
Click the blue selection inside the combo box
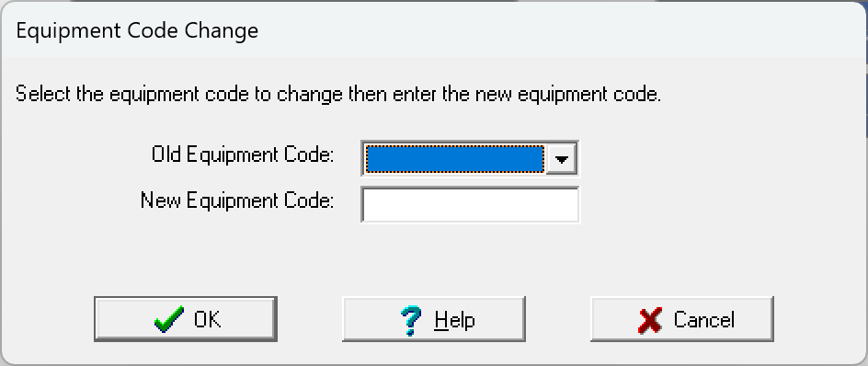coord(455,159)
